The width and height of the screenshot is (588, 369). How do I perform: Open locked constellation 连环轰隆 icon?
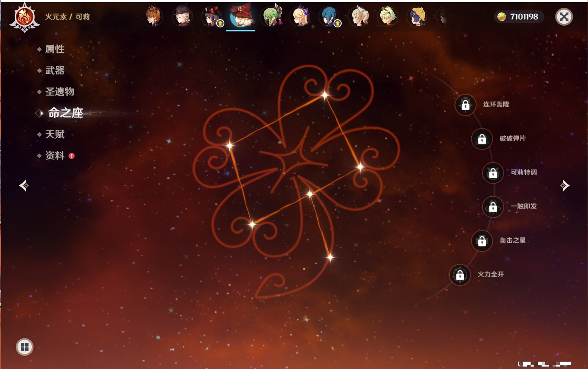tap(465, 105)
